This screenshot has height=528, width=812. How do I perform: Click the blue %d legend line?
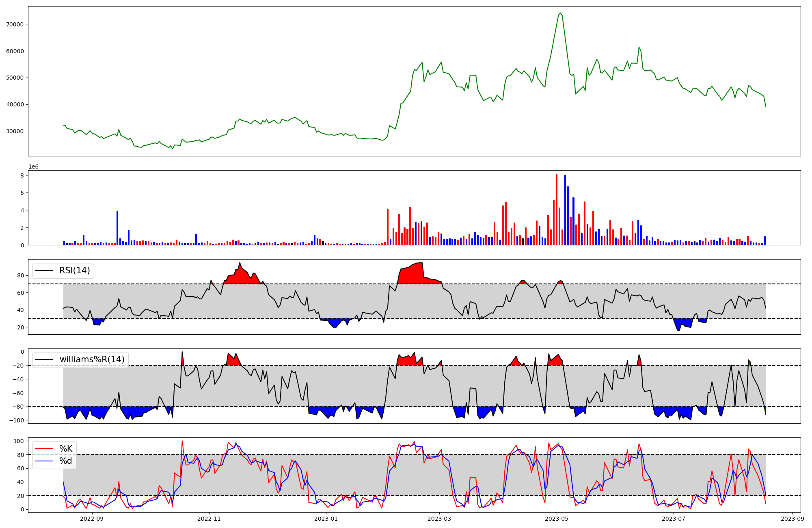[45, 461]
